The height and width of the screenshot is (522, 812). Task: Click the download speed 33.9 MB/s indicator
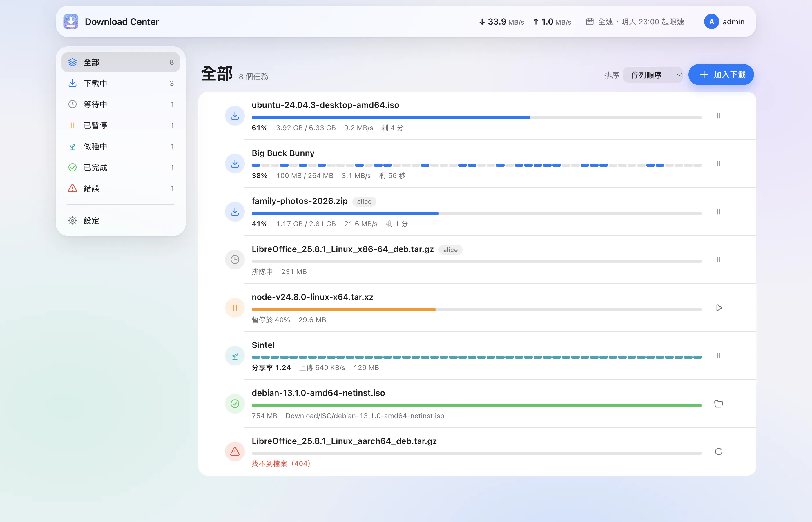click(501, 22)
